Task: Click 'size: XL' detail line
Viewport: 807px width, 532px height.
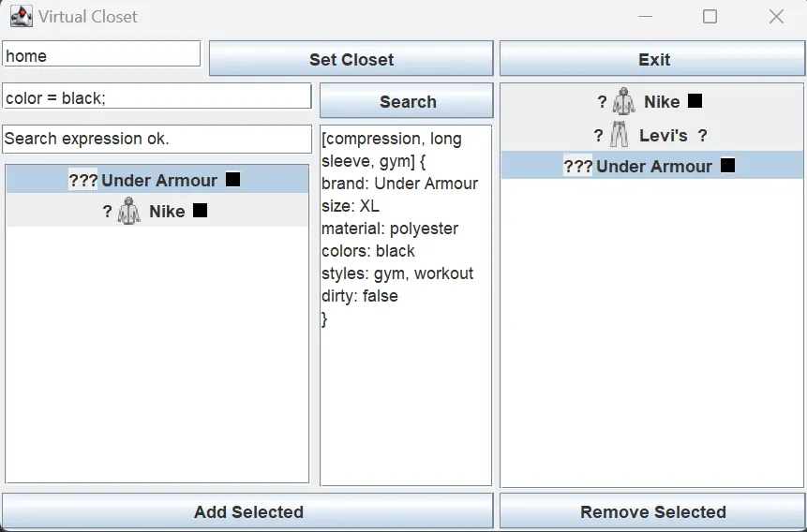Action: click(351, 206)
